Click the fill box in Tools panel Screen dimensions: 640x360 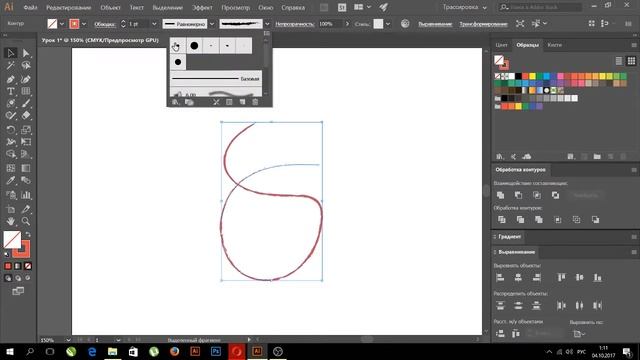[x=11, y=239]
